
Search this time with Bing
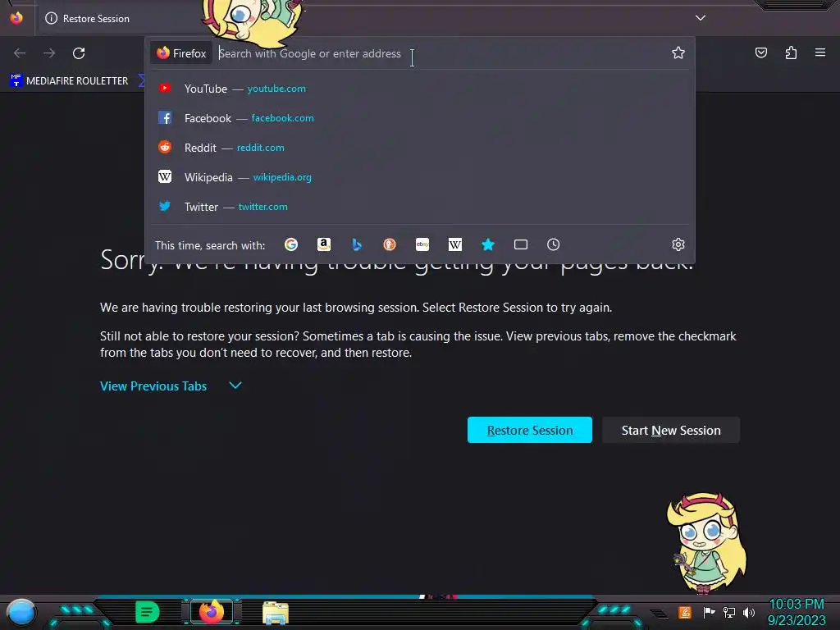point(357,244)
